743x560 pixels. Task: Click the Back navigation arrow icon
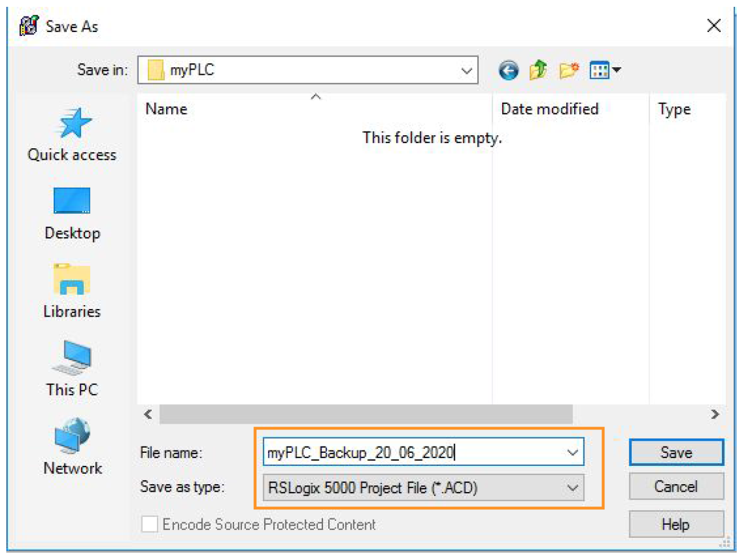coord(508,71)
